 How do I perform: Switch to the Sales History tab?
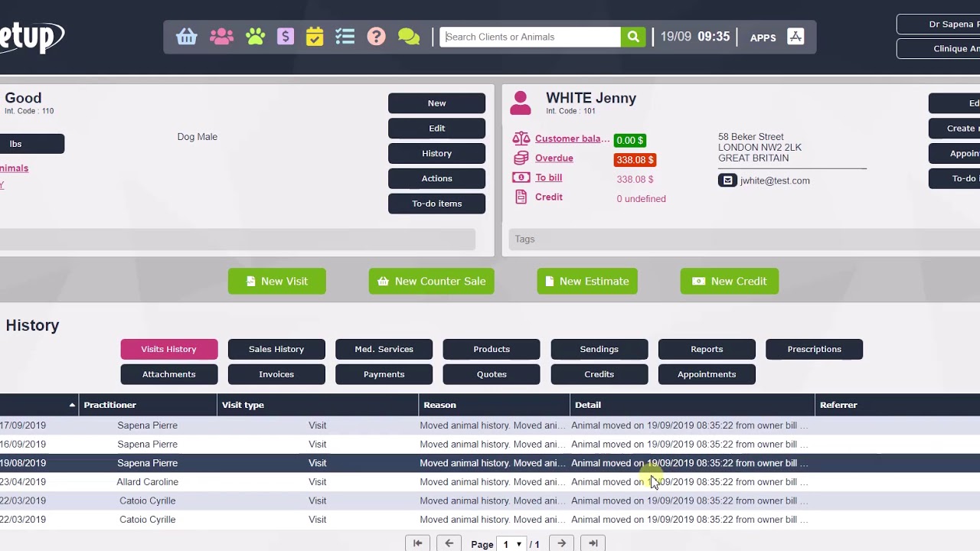click(276, 349)
